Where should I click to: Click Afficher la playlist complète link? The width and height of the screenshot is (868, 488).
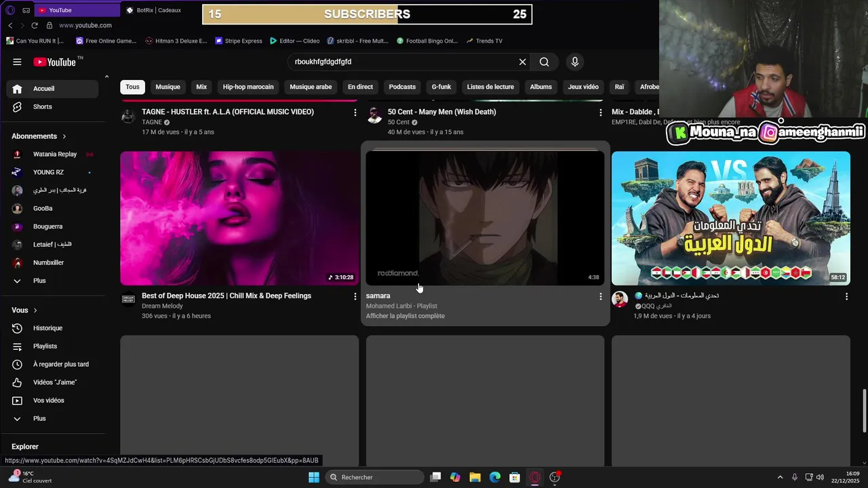tap(406, 316)
